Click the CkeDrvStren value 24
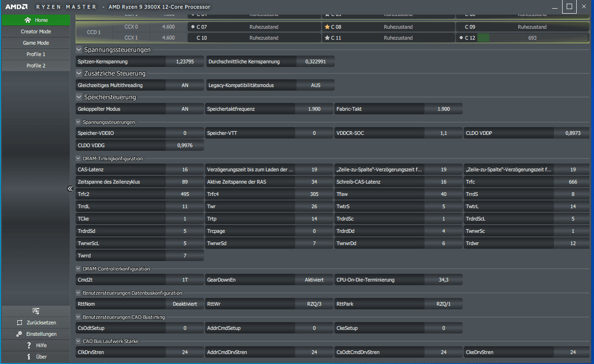594x364 pixels. tap(573, 352)
